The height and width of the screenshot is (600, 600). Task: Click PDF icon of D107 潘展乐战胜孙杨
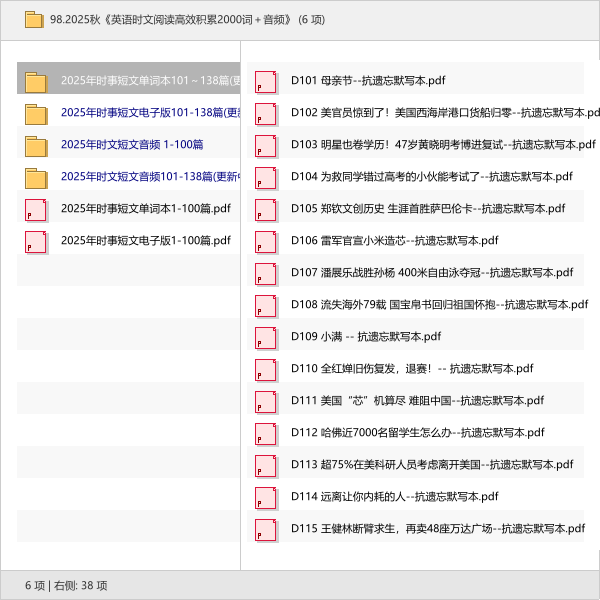(265, 273)
